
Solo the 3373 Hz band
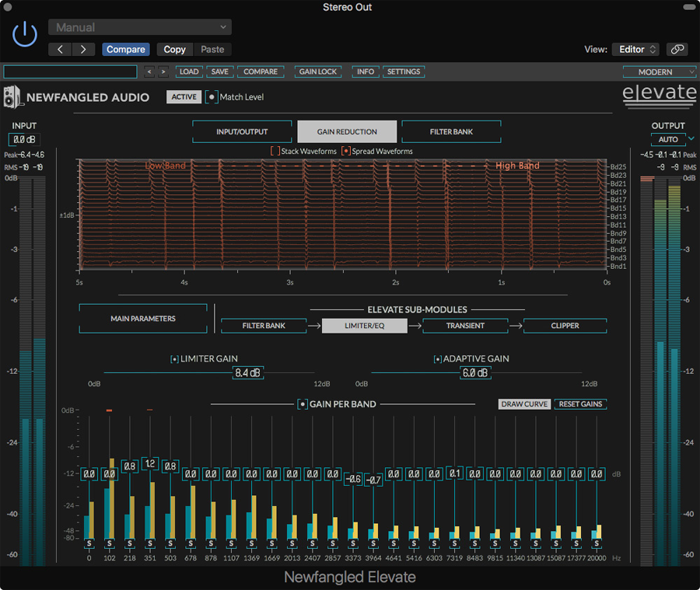coord(353,543)
